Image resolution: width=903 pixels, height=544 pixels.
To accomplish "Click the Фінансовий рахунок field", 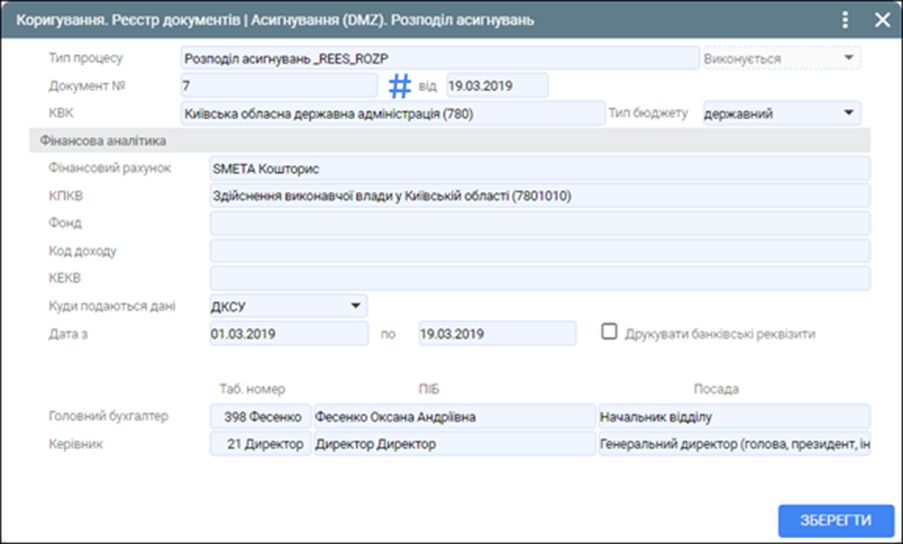I will [x=539, y=168].
